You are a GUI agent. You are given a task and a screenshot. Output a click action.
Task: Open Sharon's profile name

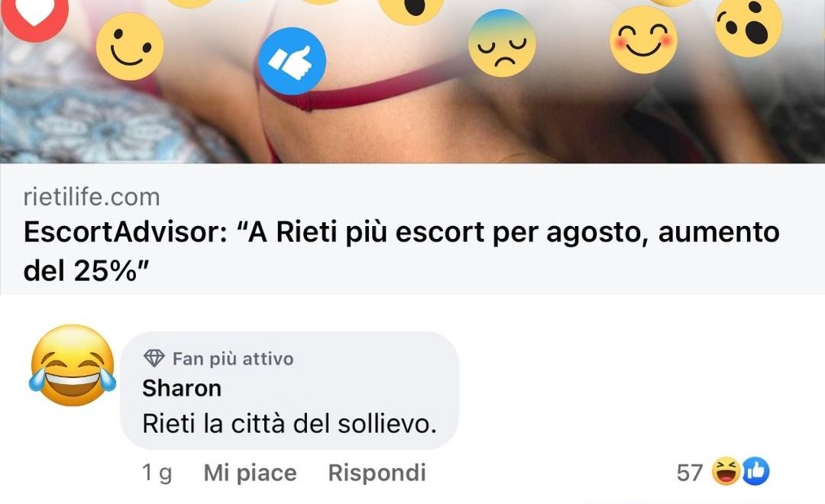(x=182, y=388)
